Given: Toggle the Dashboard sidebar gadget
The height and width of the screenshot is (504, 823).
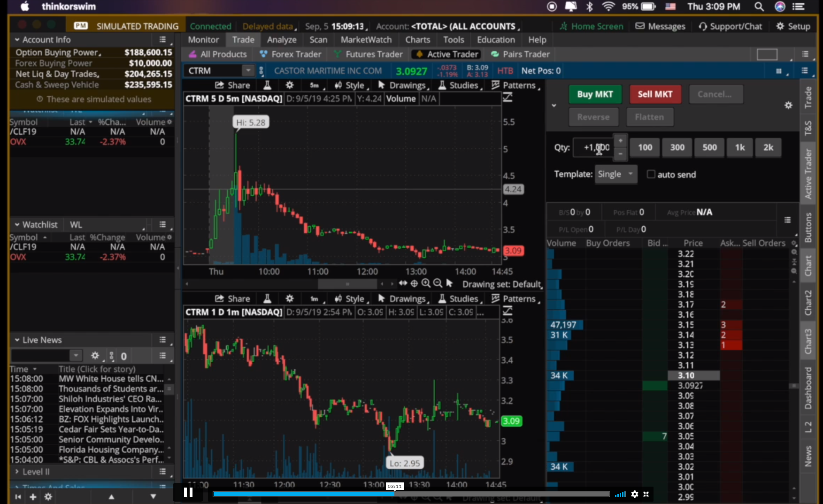Looking at the screenshot, I should (808, 388).
